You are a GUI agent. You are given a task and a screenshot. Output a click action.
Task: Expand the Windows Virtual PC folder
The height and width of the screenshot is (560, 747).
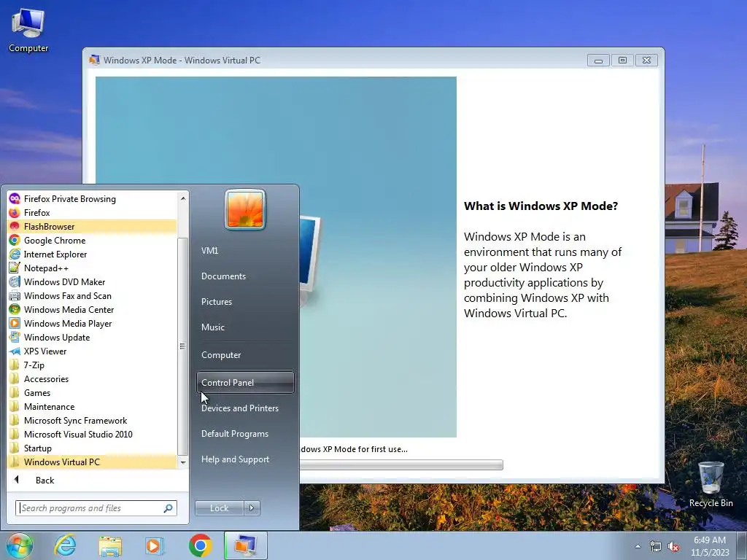tap(92, 462)
